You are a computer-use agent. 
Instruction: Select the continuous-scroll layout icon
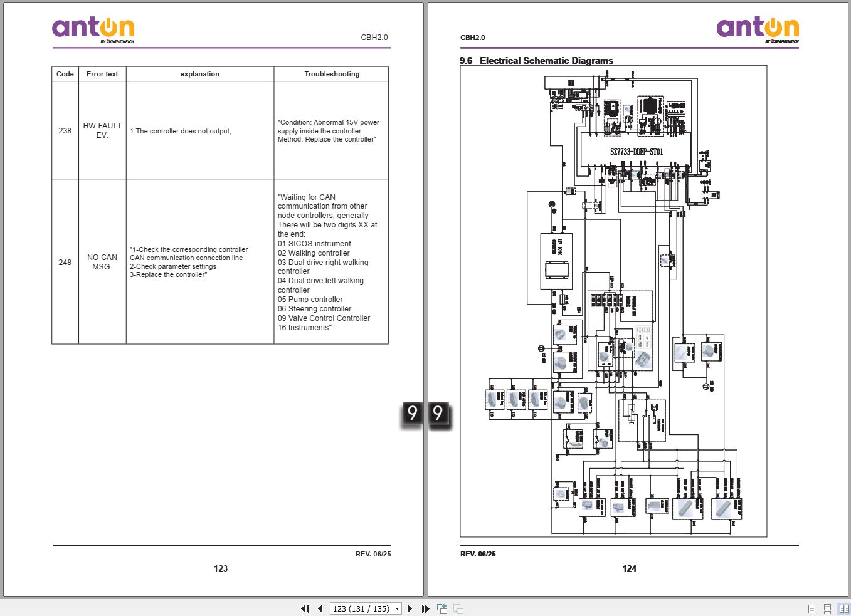(826, 608)
